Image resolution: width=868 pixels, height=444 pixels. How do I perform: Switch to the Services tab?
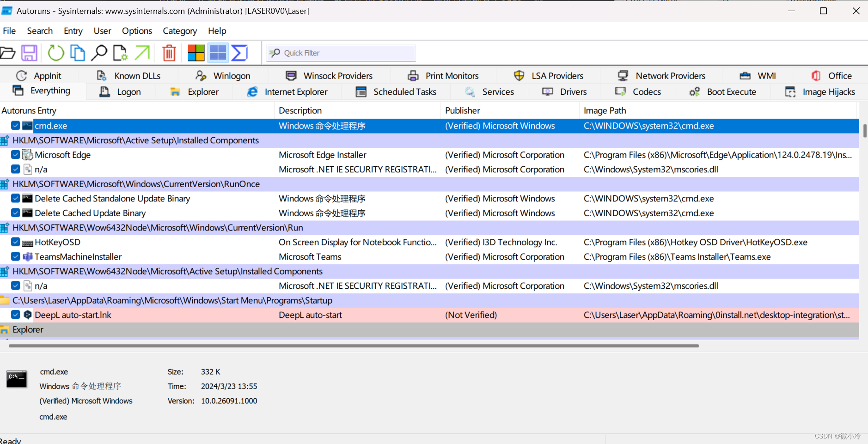[x=489, y=92]
